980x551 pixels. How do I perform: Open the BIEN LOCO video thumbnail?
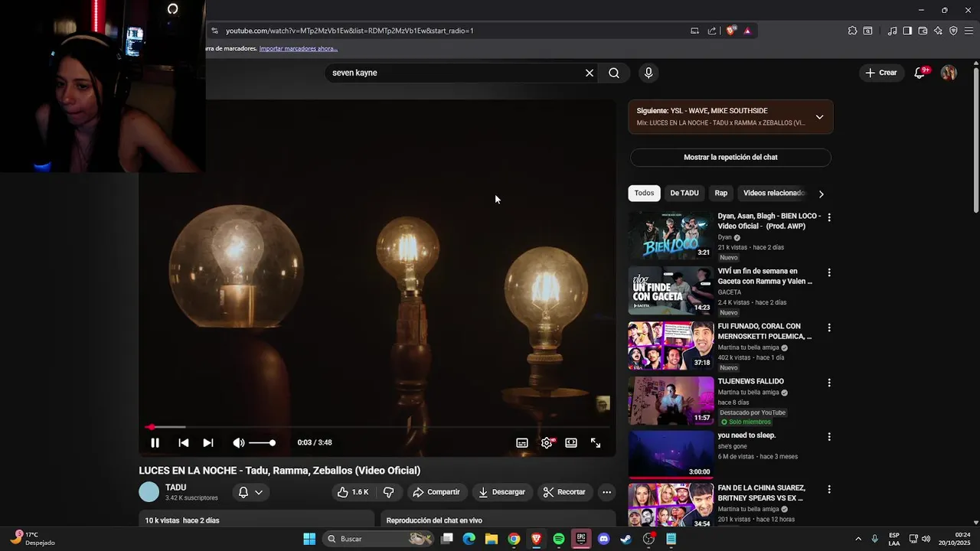671,236
